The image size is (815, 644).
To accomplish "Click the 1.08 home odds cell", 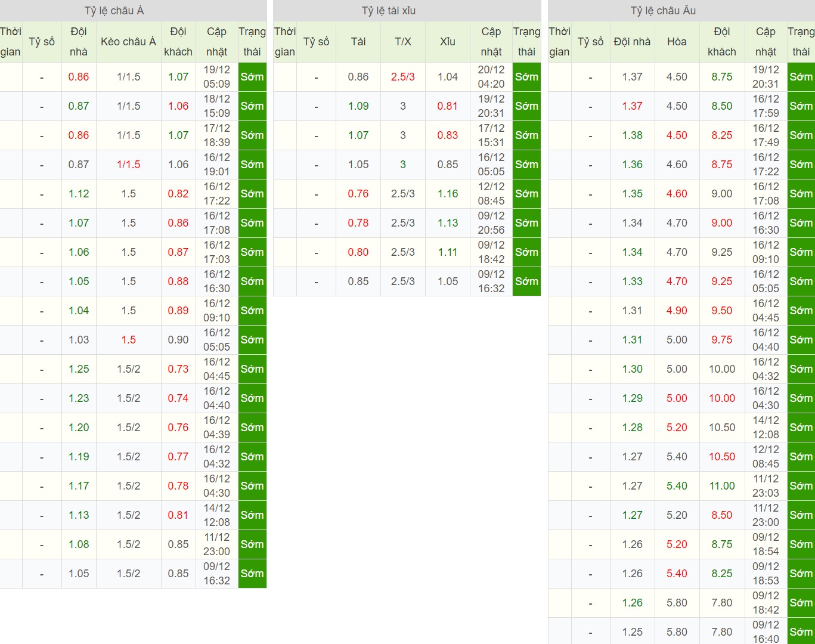I will point(79,544).
